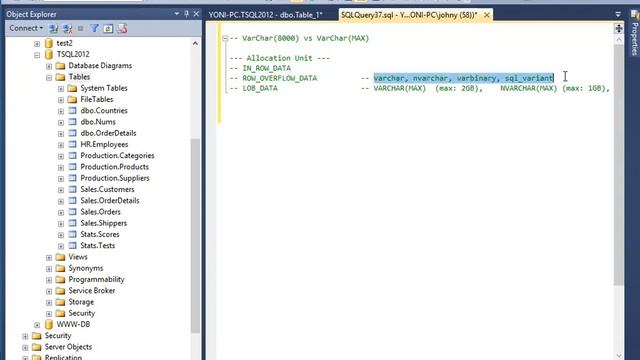
Task: Click the split editor handle icon
Action: tap(619, 29)
